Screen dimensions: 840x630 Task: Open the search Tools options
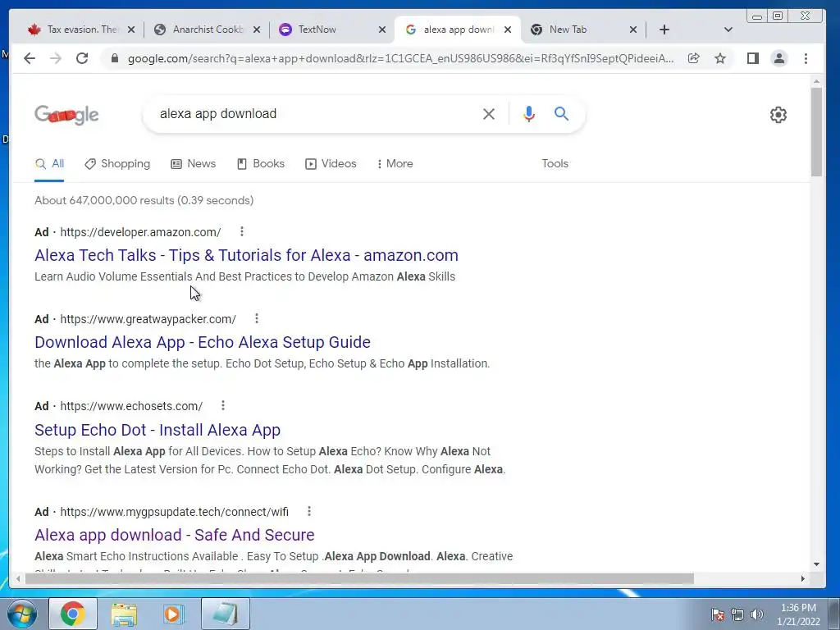click(x=555, y=164)
